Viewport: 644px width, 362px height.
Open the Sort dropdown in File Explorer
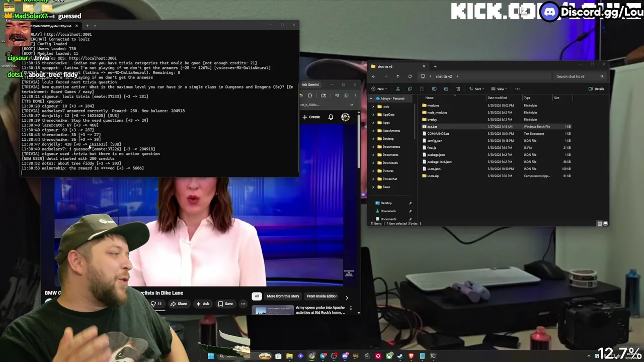click(477, 89)
